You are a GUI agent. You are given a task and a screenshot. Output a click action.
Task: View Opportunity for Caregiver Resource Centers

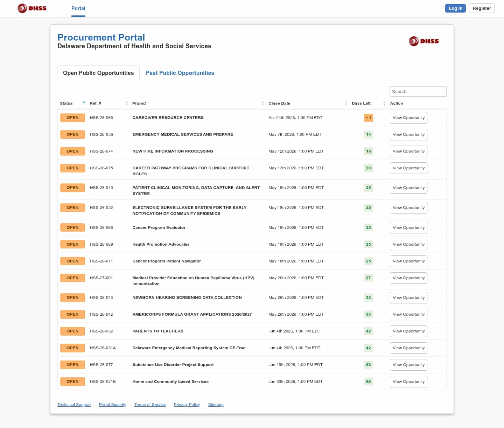pyautogui.click(x=408, y=118)
